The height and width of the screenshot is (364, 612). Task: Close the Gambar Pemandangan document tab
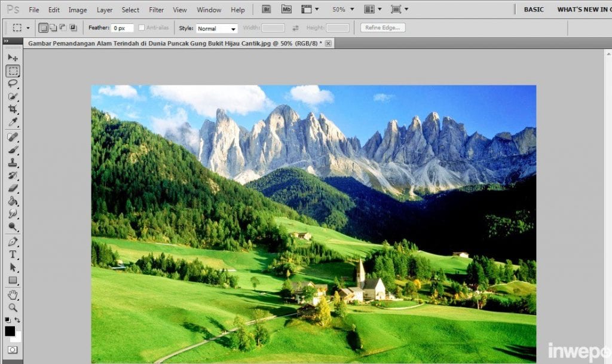point(328,43)
